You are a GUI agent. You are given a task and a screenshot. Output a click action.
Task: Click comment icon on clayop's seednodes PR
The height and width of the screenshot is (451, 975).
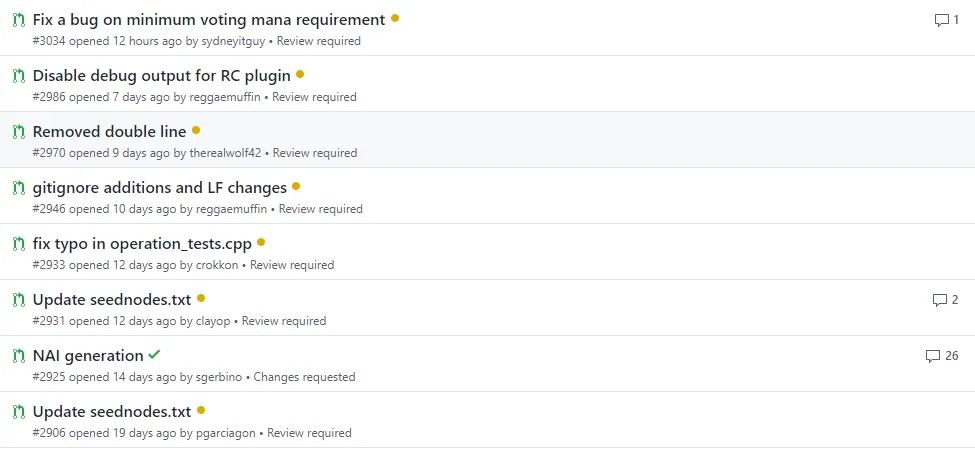pos(940,300)
